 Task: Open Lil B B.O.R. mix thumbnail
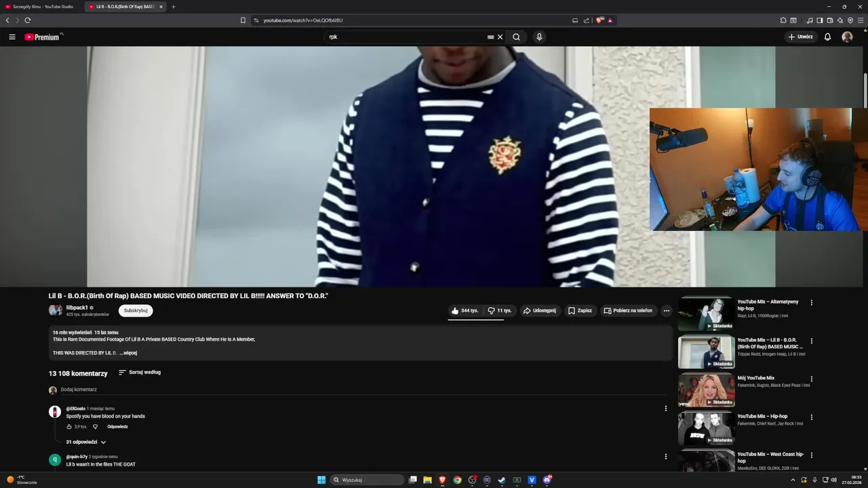pyautogui.click(x=706, y=352)
